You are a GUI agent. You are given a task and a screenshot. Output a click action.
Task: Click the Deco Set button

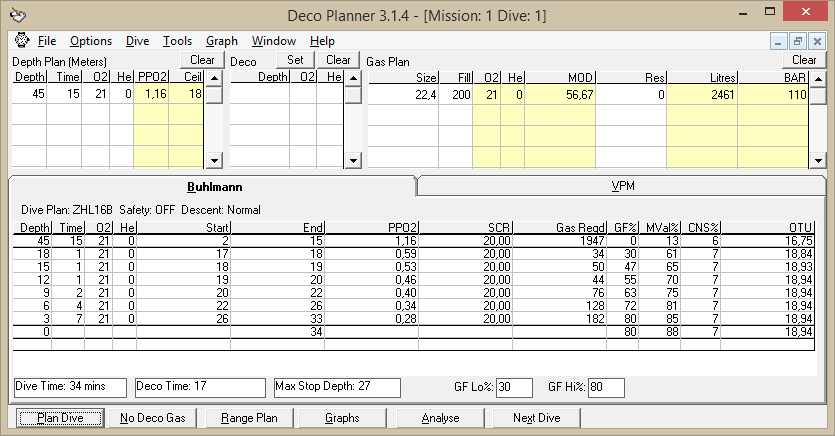(295, 60)
